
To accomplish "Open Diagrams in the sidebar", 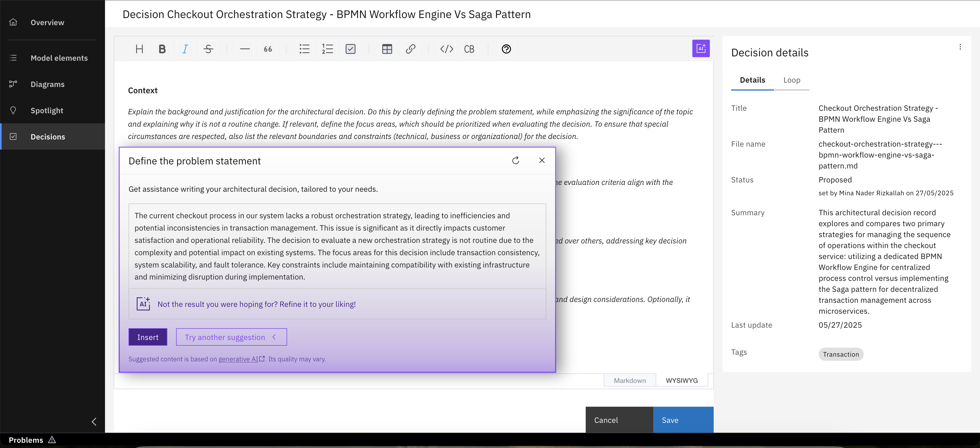I will point(47,84).
